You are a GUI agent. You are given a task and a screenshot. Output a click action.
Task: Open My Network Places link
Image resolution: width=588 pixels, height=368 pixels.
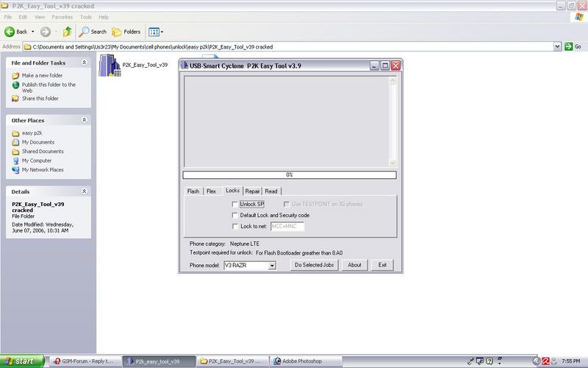(x=43, y=170)
